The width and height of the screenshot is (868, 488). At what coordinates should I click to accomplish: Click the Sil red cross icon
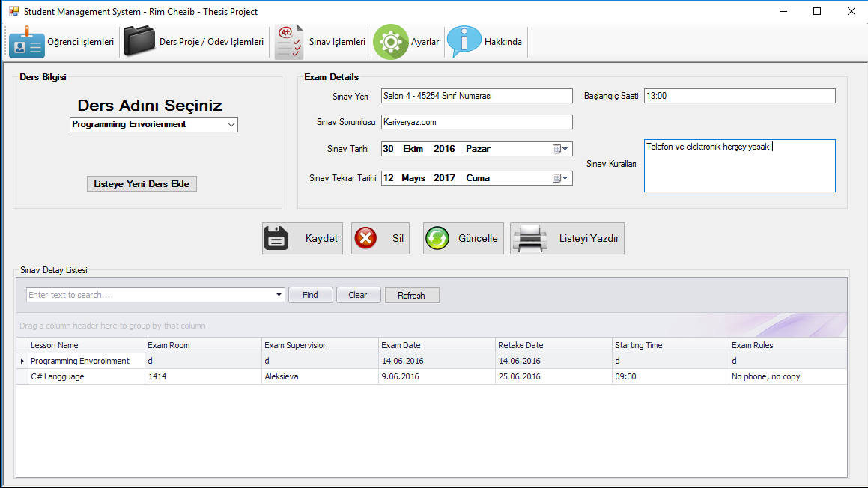tap(365, 239)
